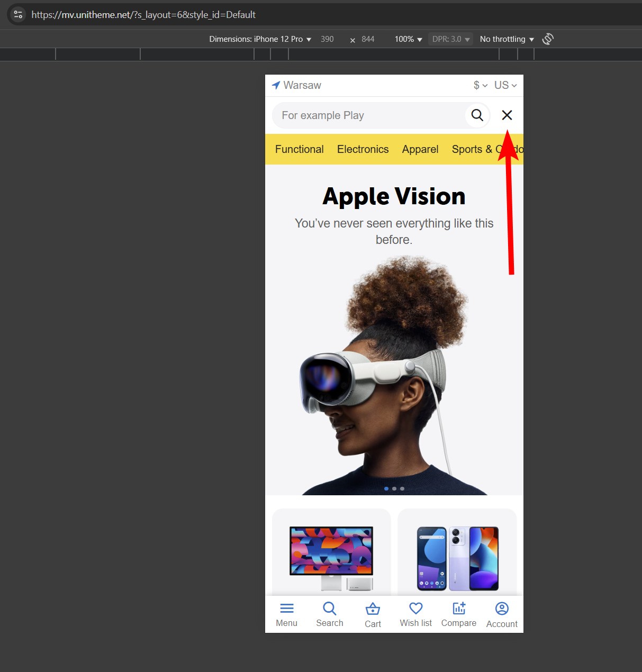The image size is (642, 672).
Task: Close the search bar with X
Action: click(507, 115)
